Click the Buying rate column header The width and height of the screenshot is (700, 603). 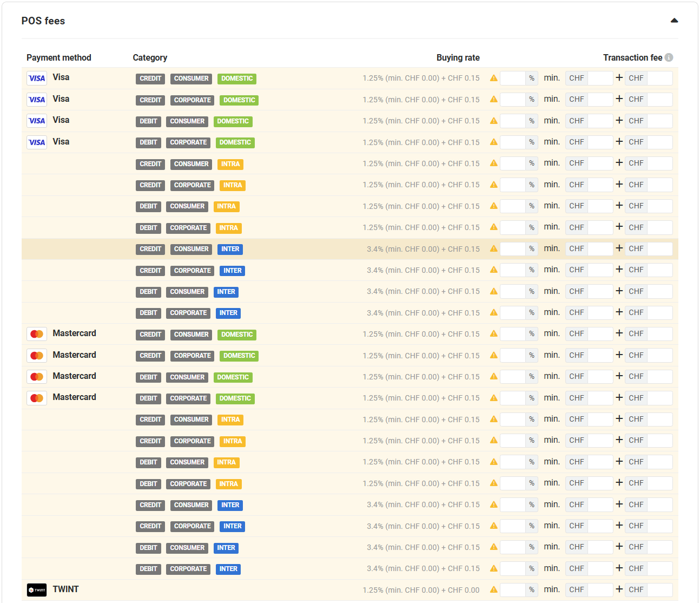pyautogui.click(x=458, y=57)
